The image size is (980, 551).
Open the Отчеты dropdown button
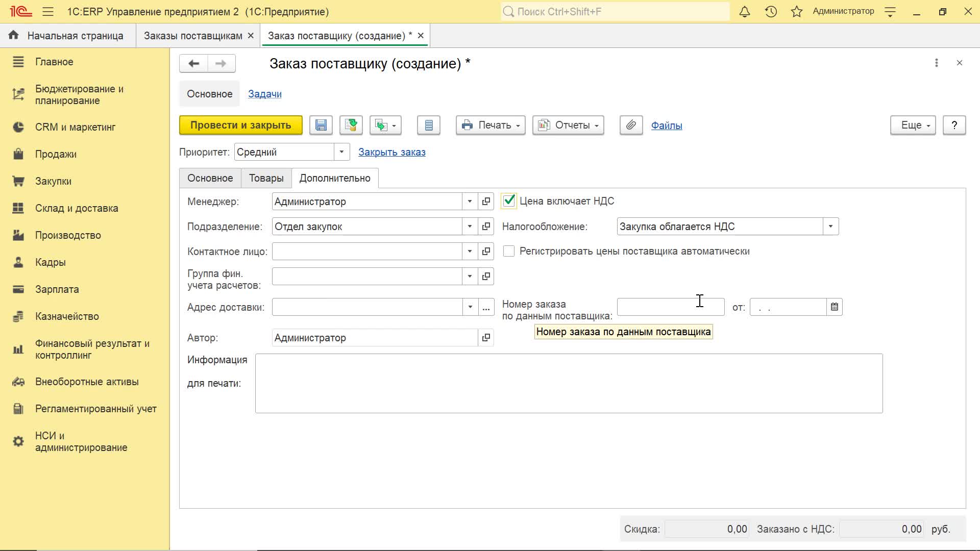(x=568, y=125)
